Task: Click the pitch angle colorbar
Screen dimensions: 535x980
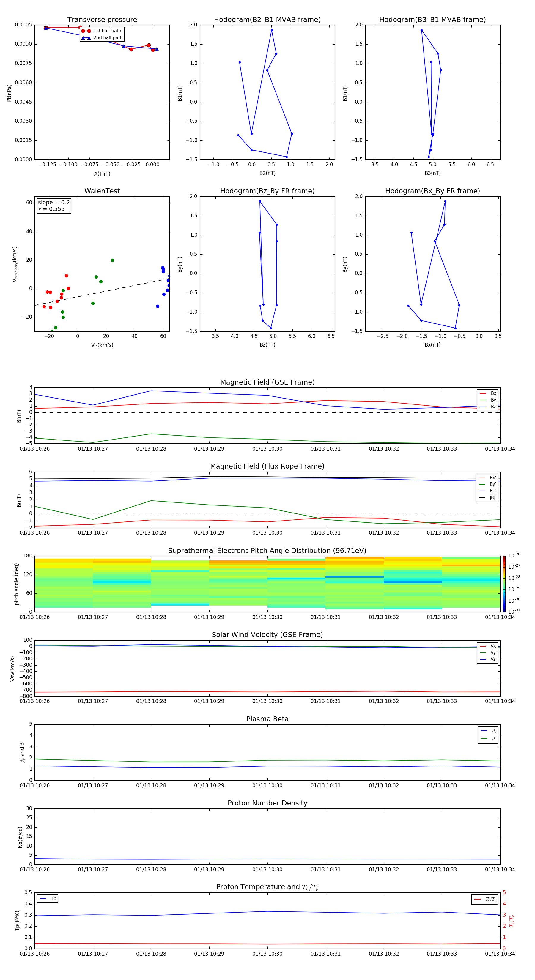Action: [504, 584]
